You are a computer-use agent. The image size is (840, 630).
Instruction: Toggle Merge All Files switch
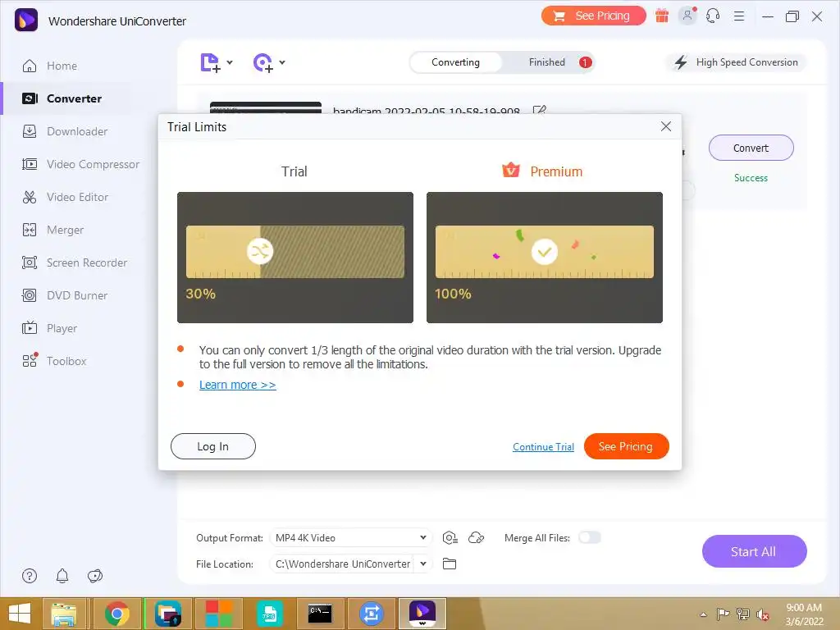[590, 537]
